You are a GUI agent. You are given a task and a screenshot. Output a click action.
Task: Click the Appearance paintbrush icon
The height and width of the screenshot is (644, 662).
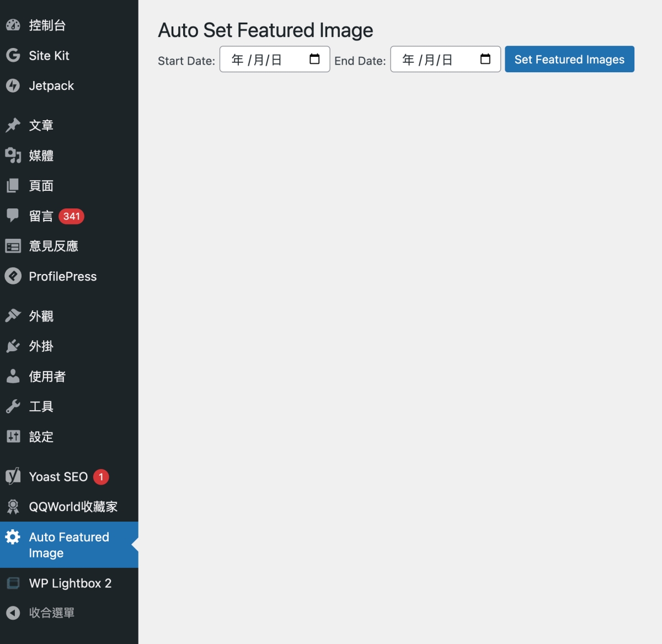tap(13, 316)
